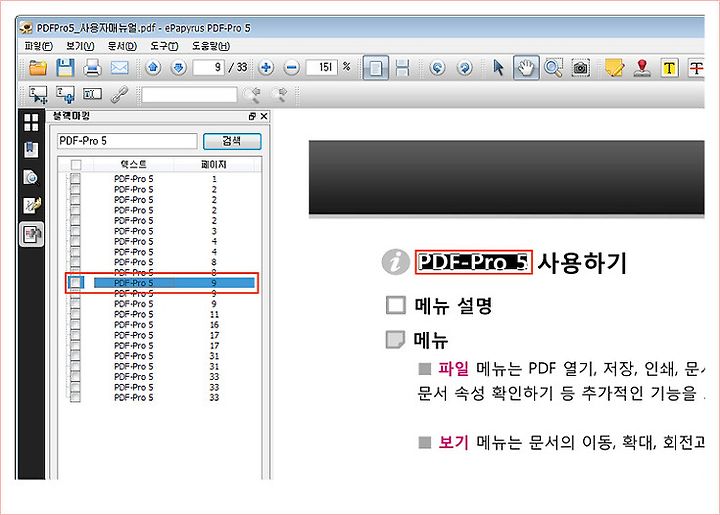
Task: Sort by the 텍스트 column header
Action: point(133,164)
